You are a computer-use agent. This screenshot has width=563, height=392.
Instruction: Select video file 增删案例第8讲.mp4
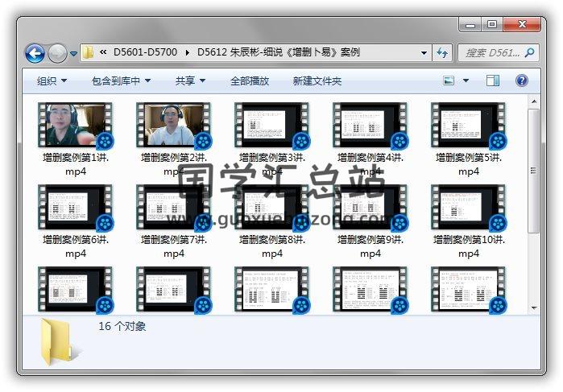coord(272,207)
